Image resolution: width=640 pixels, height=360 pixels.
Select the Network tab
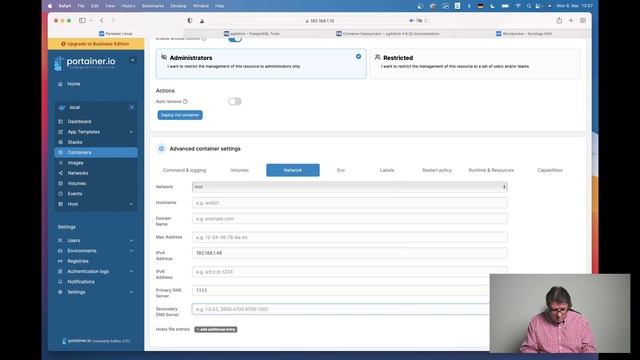coord(293,170)
